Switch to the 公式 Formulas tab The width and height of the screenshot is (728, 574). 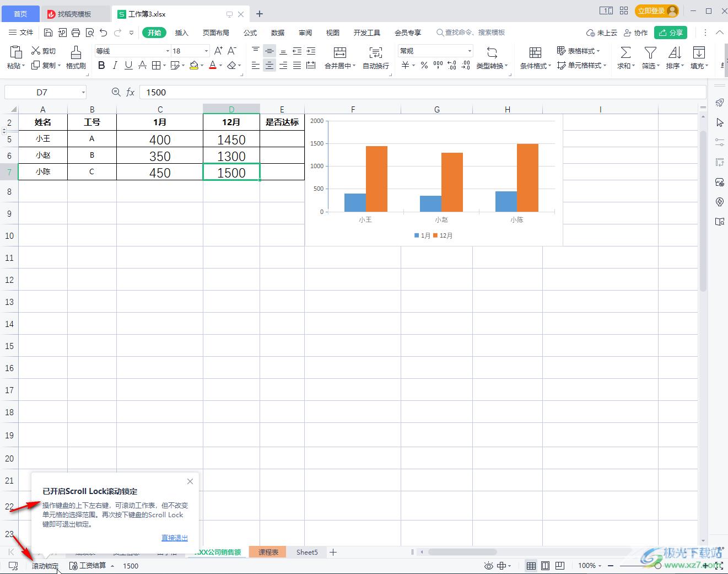(x=250, y=33)
